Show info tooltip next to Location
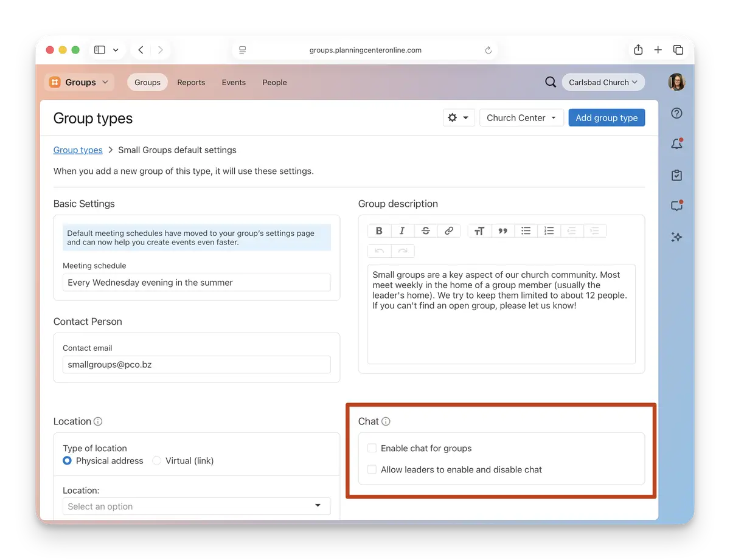 coord(98,421)
